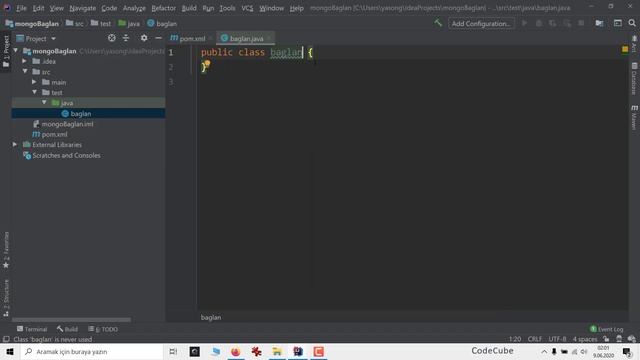640x360 pixels.
Task: Open the Structure tool window
Action: [x=6, y=298]
